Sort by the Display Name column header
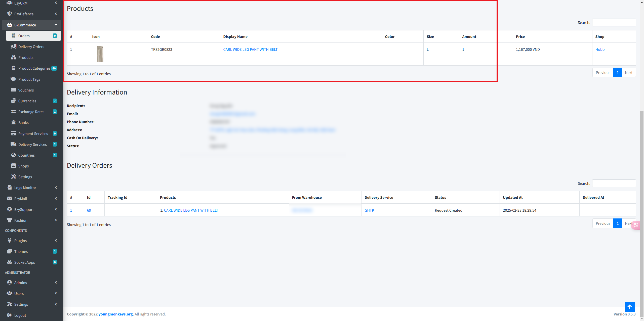644x321 pixels. tap(301, 36)
